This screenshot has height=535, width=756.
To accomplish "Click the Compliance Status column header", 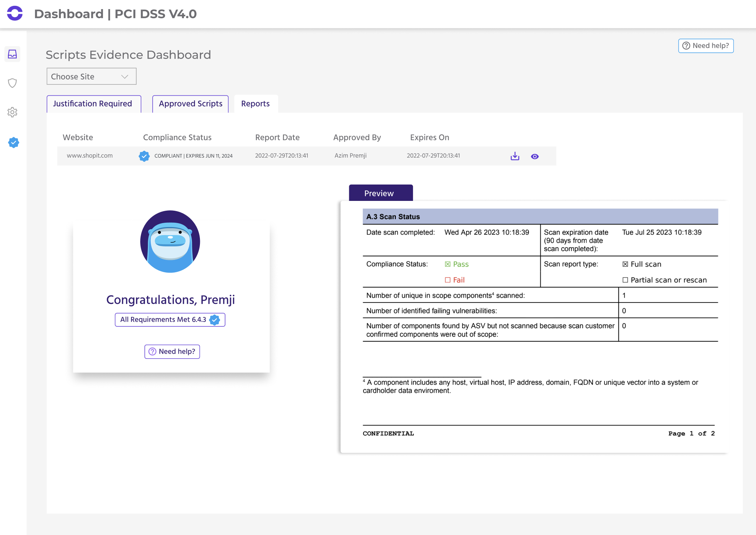I will (177, 137).
